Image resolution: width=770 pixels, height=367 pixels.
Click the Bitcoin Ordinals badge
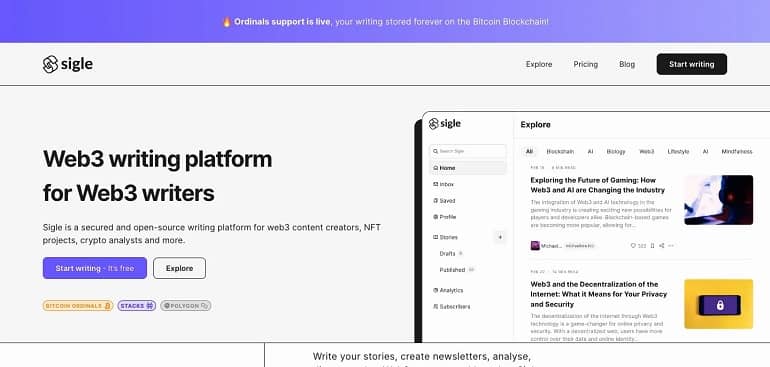click(78, 306)
